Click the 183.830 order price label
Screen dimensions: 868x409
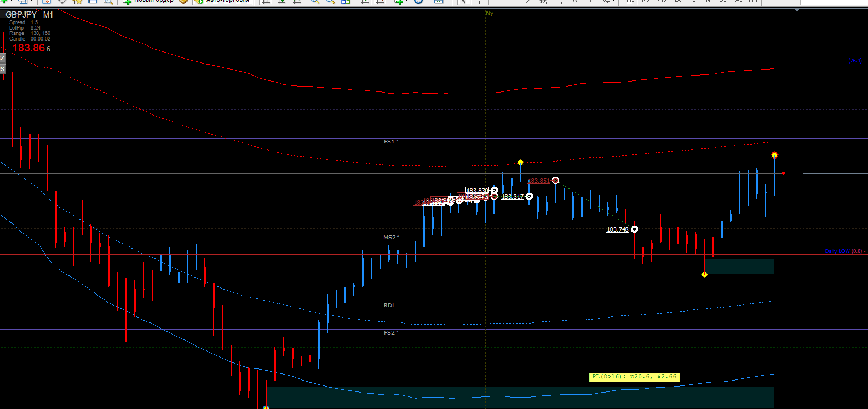coord(477,191)
